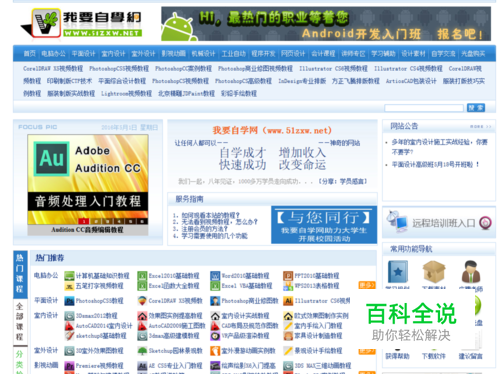Click the Premiere视频教程 Pr icon
This screenshot has height=374, width=500.
point(69,366)
